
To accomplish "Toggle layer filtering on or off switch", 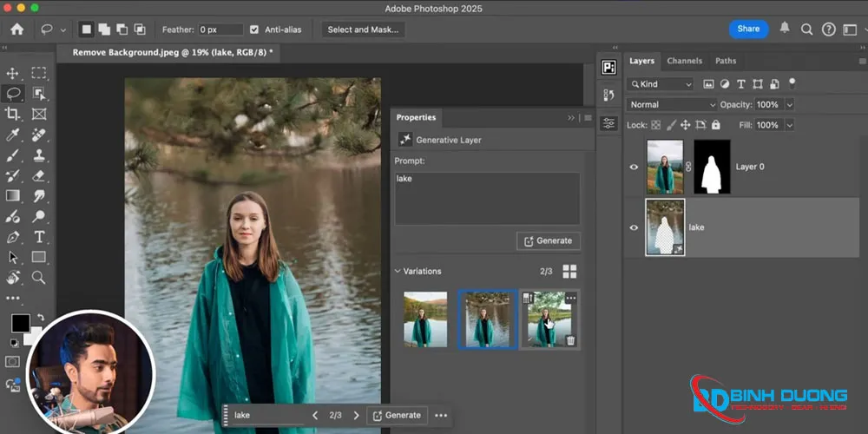I will coord(792,83).
